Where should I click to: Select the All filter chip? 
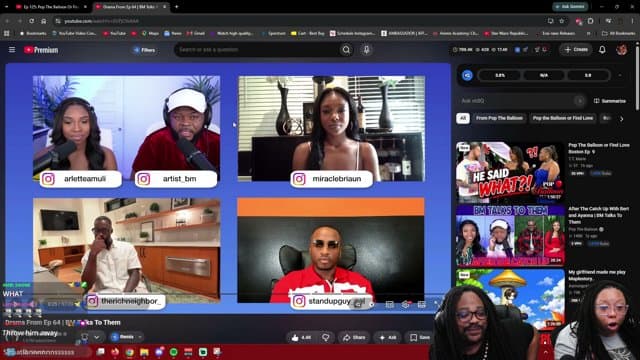pyautogui.click(x=463, y=118)
